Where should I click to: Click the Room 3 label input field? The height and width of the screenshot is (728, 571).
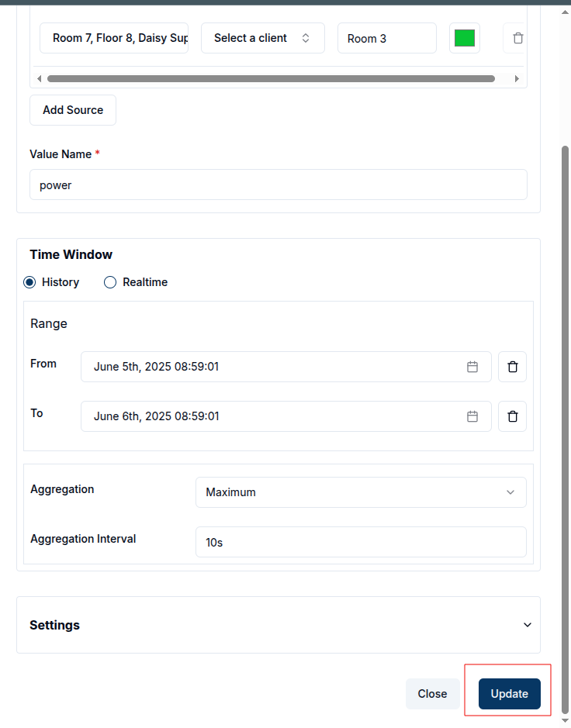click(386, 38)
